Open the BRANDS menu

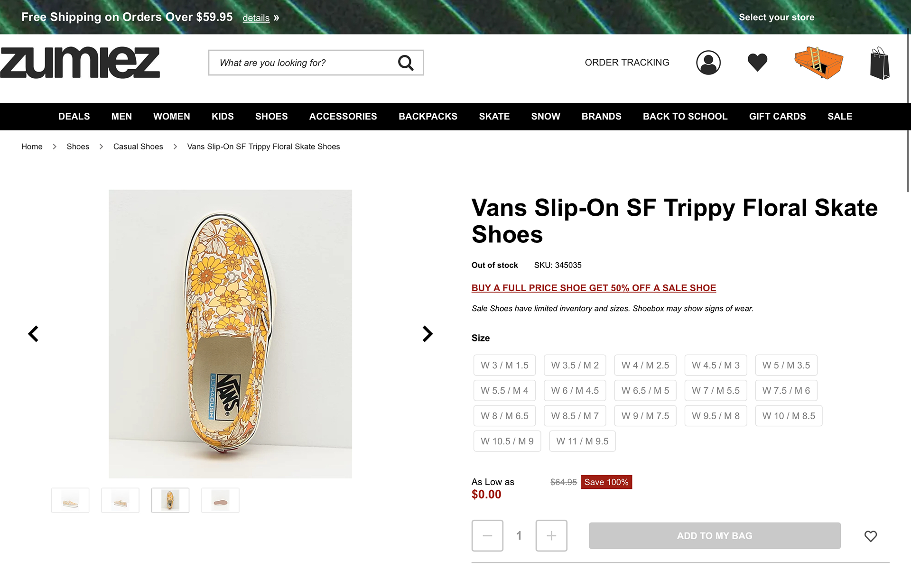pos(601,117)
